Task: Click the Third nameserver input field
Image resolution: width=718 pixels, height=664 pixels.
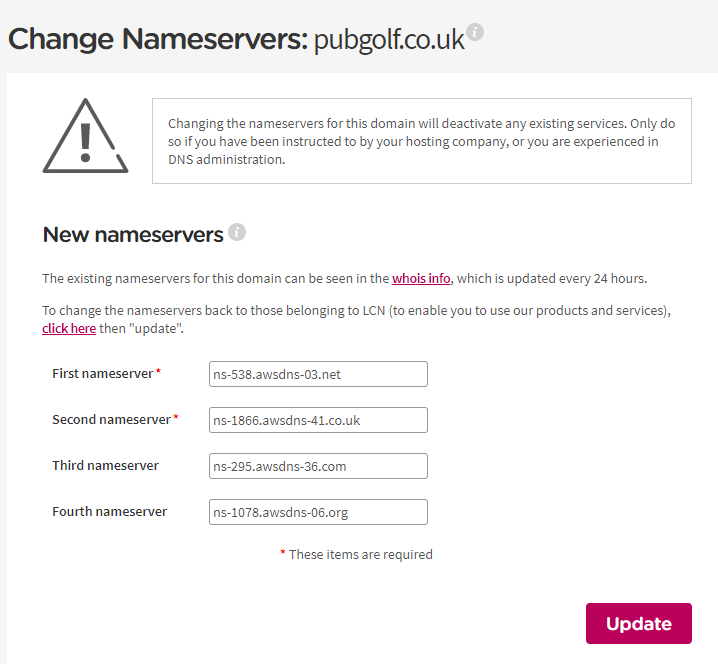Action: click(318, 466)
